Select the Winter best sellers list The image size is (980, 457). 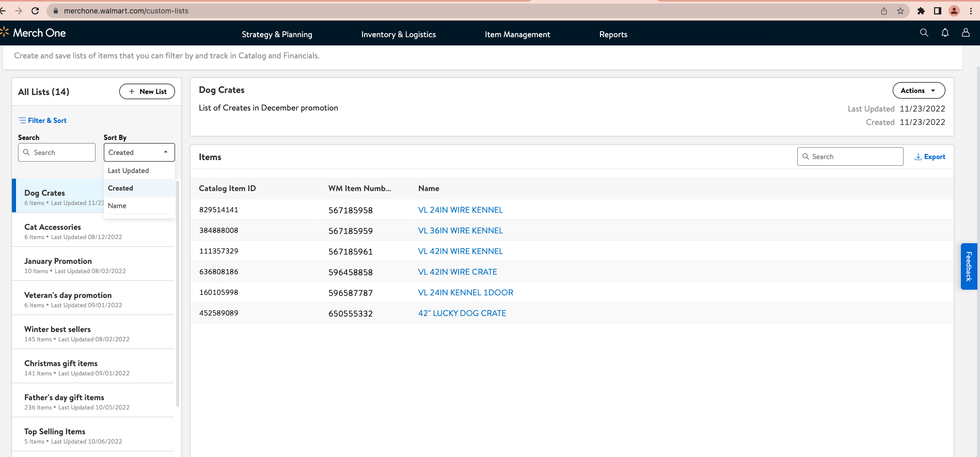(x=93, y=332)
